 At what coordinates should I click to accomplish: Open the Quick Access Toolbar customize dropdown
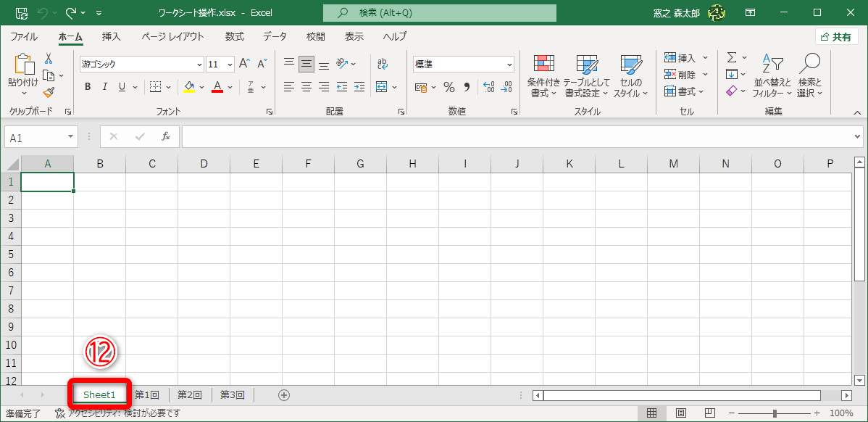pos(99,12)
